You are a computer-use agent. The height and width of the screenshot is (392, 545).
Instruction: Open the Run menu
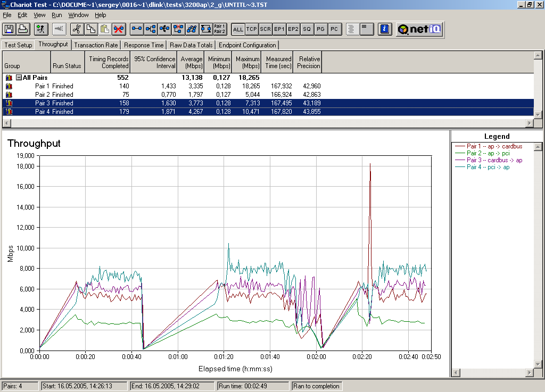click(56, 15)
